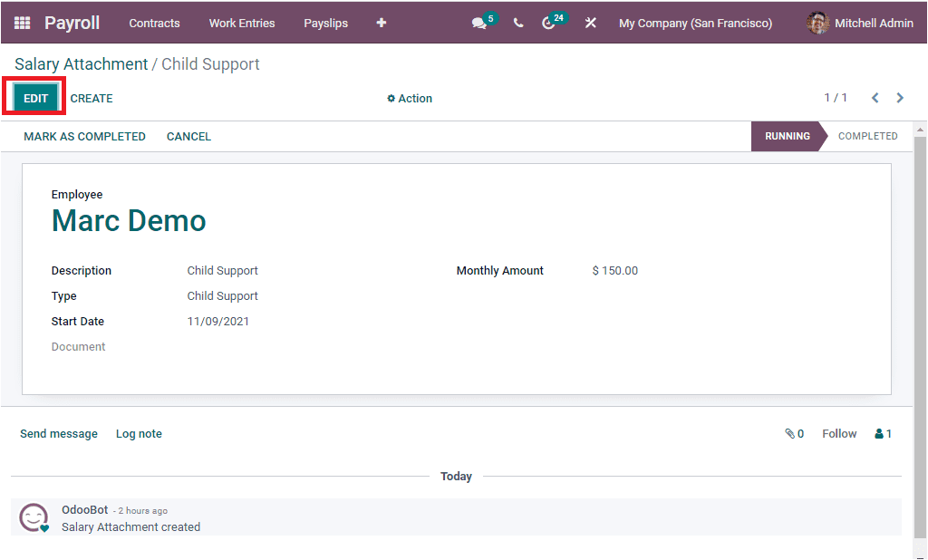The height and width of the screenshot is (560, 928).
Task: Open the Contracts menu
Action: 154,23
